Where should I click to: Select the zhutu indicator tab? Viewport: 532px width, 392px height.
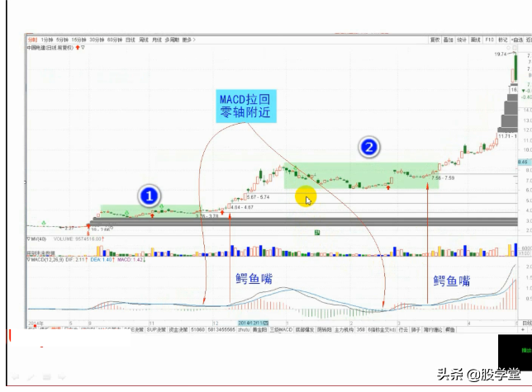point(244,329)
